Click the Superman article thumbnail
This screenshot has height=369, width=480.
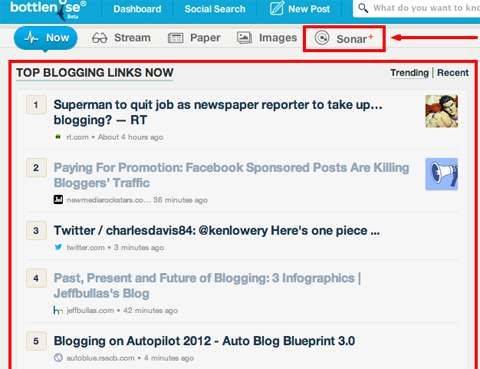[442, 111]
